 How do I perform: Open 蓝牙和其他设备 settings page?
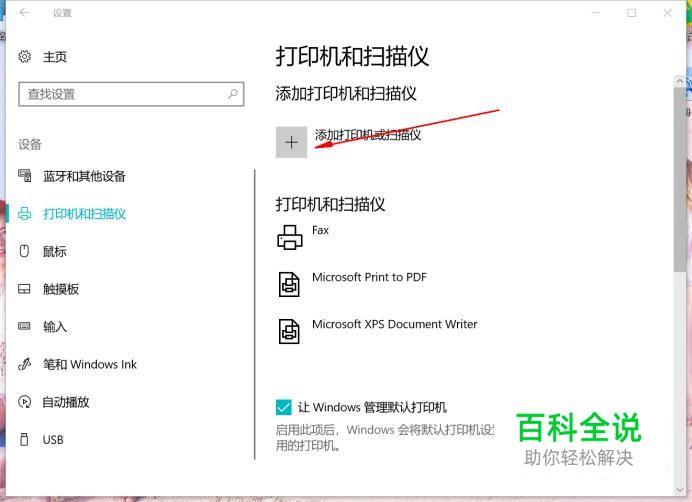[x=84, y=176]
